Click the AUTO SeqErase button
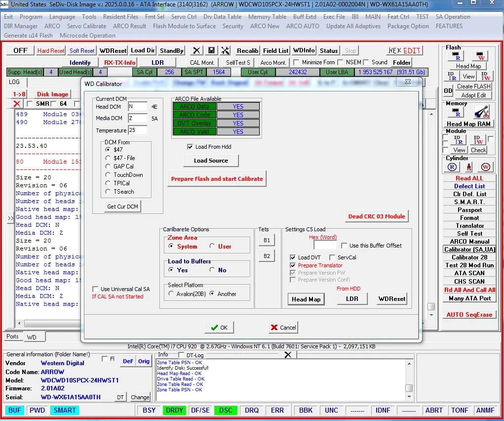504x421 pixels. point(469,314)
